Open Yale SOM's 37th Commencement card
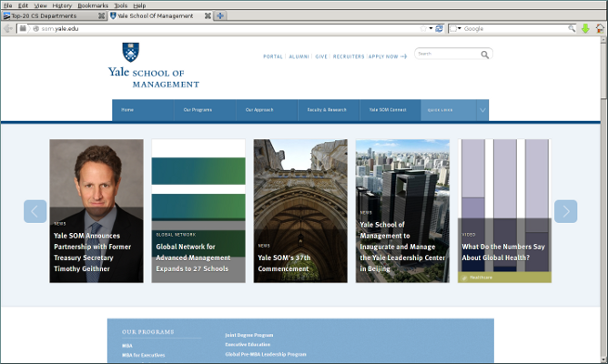 pos(300,211)
